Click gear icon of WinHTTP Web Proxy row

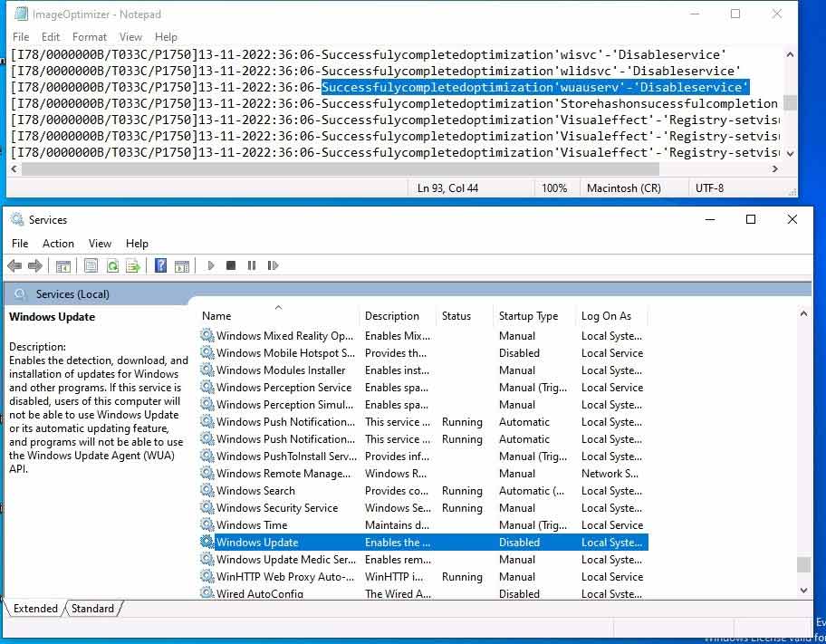(x=207, y=577)
